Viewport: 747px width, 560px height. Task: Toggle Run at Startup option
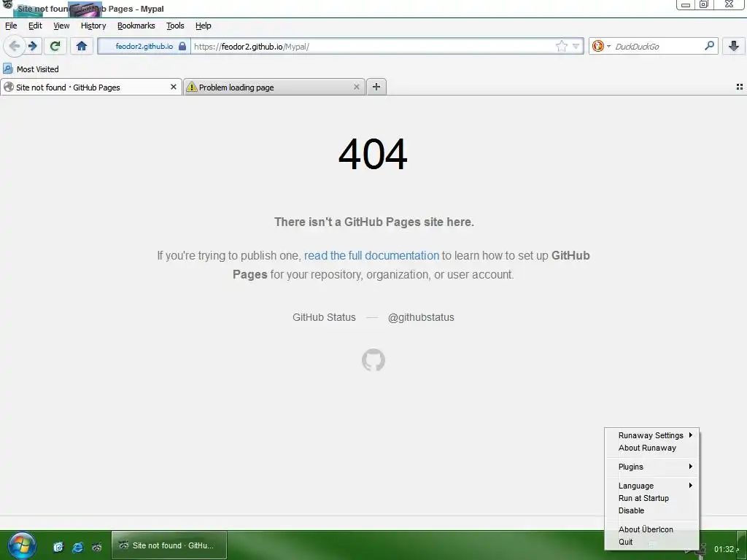651,498
